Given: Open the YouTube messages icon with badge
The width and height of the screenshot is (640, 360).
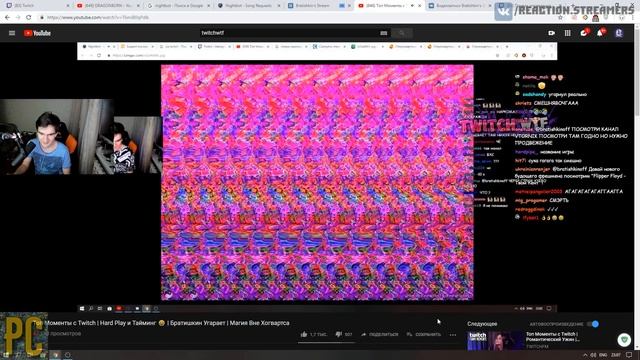Looking at the screenshot, I should [x=584, y=33].
